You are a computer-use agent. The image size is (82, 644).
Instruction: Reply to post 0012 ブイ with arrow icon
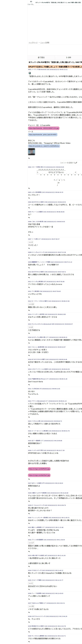coord(29,297)
